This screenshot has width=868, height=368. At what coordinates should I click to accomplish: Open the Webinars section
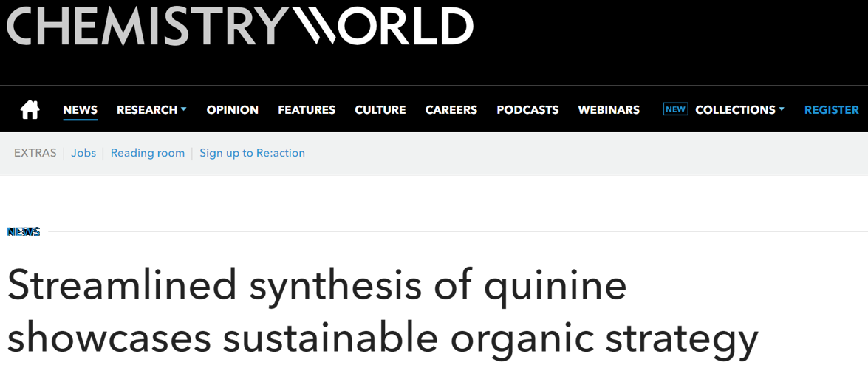pyautogui.click(x=609, y=109)
